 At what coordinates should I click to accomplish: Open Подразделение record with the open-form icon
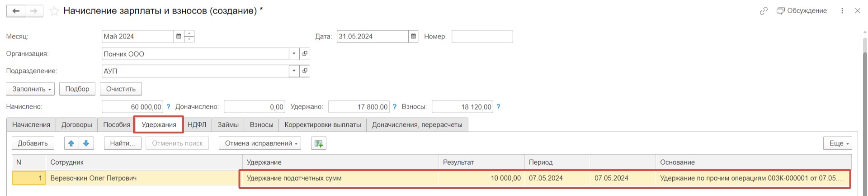coord(305,71)
